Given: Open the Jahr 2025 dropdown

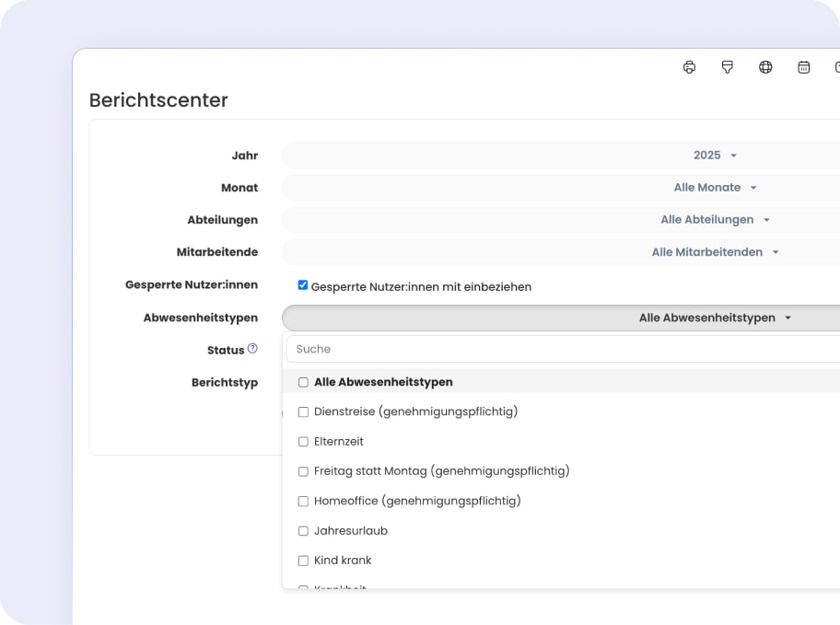Looking at the screenshot, I should [x=715, y=156].
